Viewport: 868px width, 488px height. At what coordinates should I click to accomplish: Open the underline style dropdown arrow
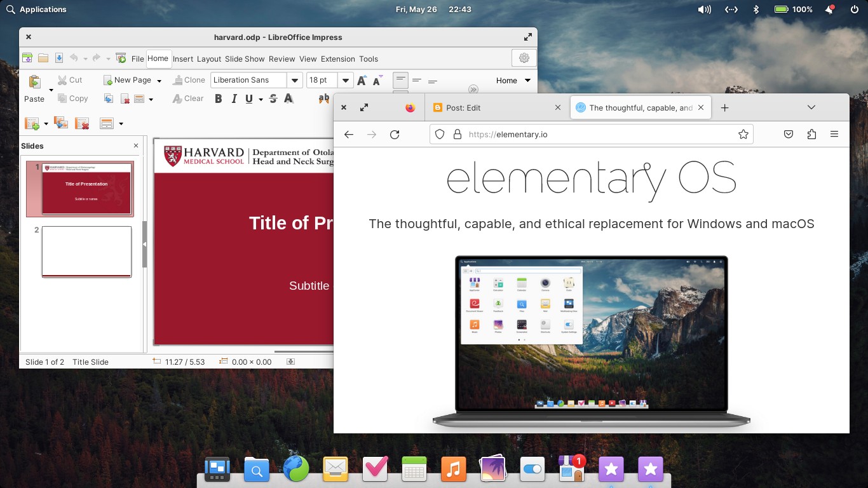pos(261,99)
